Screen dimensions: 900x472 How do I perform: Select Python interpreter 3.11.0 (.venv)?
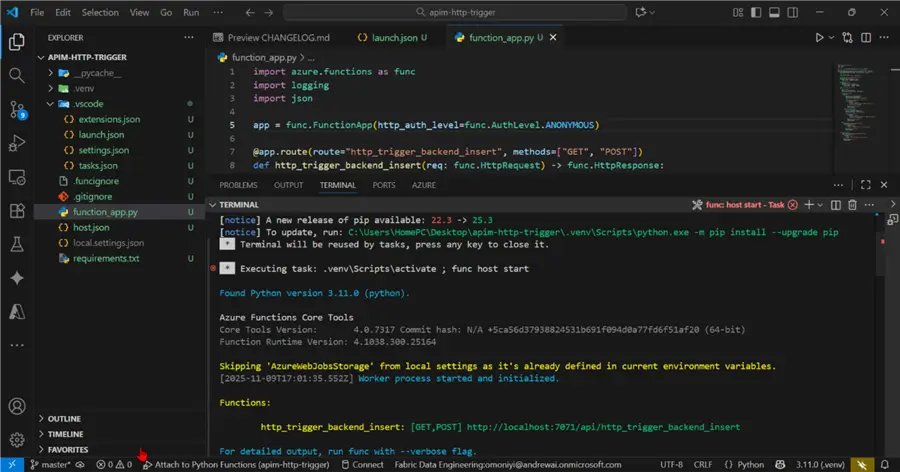coord(820,465)
